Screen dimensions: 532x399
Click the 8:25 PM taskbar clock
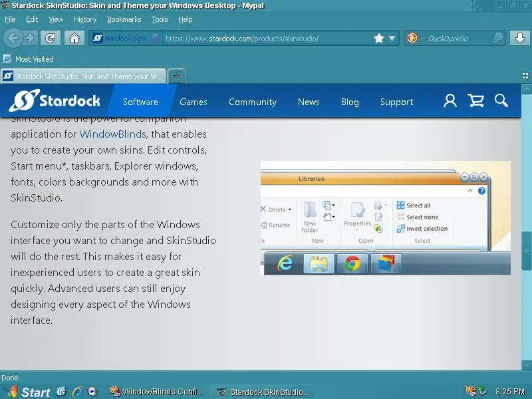(x=509, y=392)
